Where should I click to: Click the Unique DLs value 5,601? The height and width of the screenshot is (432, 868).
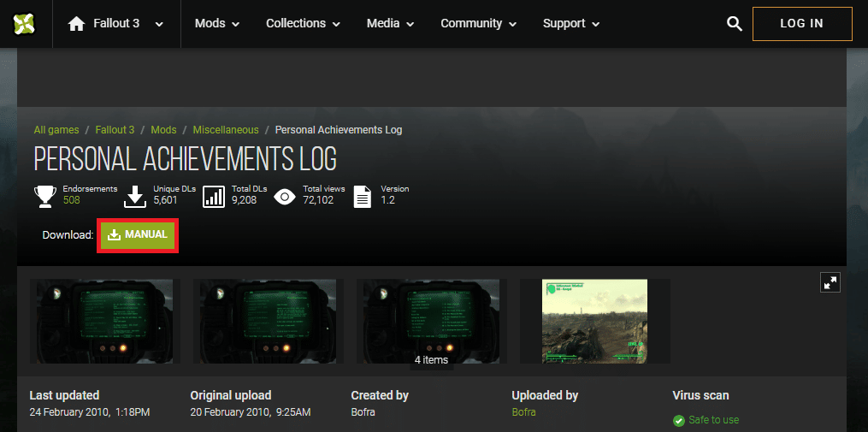pos(166,200)
